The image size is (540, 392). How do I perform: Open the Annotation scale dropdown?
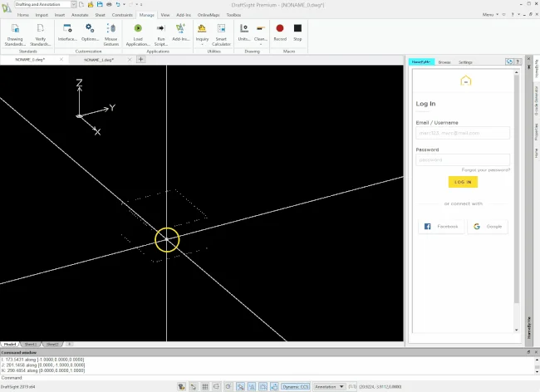(329, 386)
